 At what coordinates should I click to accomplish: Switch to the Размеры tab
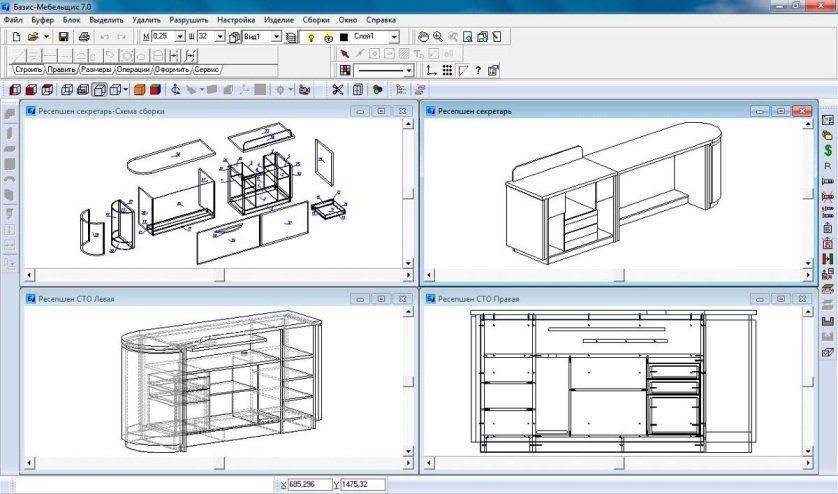[96, 70]
